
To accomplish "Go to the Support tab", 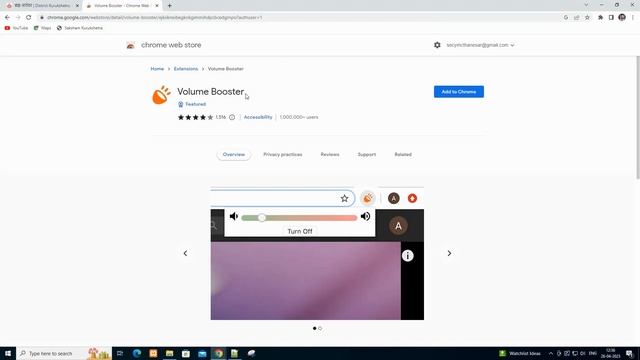I will (367, 155).
